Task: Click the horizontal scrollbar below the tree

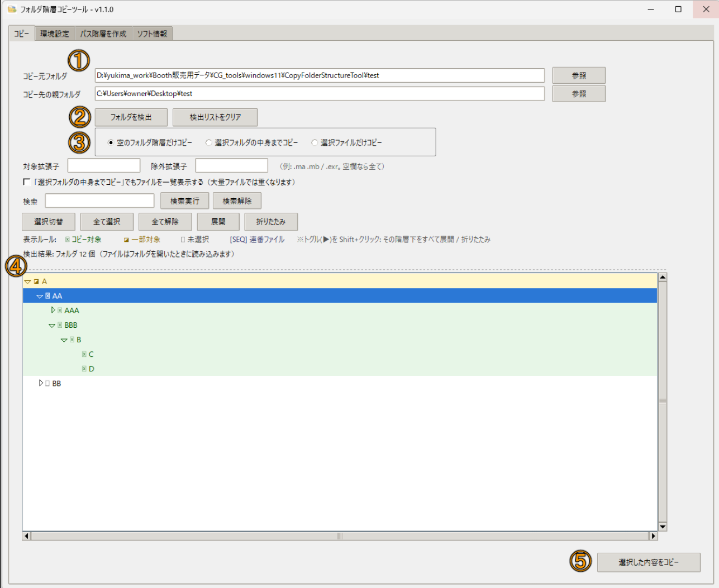Action: click(x=340, y=536)
